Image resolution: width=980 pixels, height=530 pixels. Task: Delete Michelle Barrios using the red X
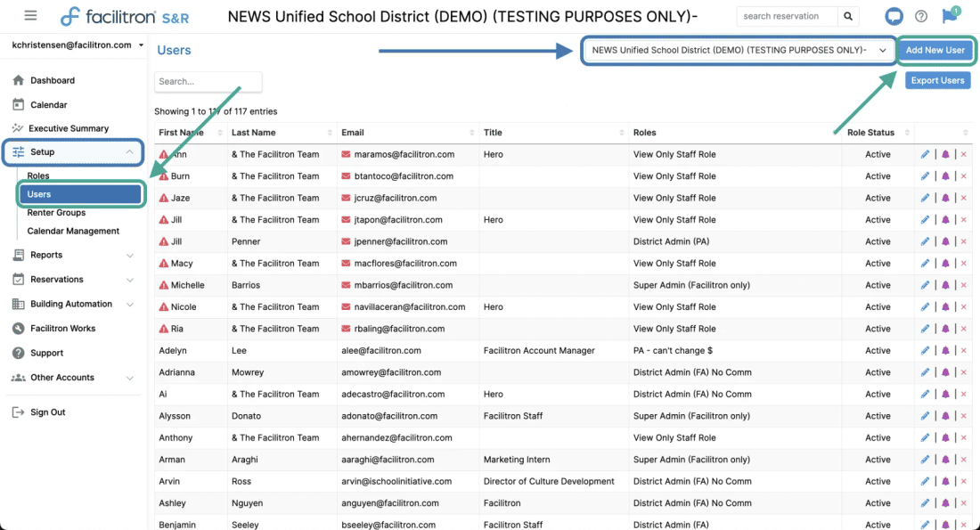(964, 285)
